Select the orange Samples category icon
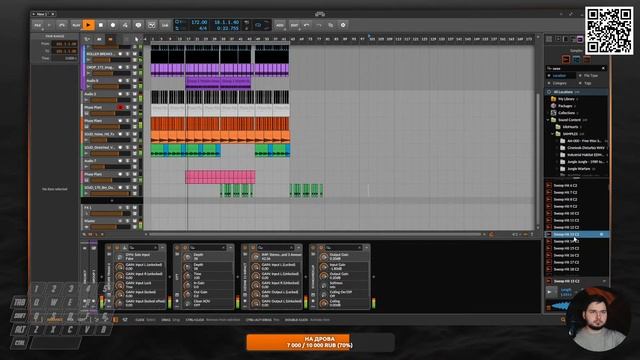Image resolution: width=640 pixels, height=360 pixels. click(566, 60)
